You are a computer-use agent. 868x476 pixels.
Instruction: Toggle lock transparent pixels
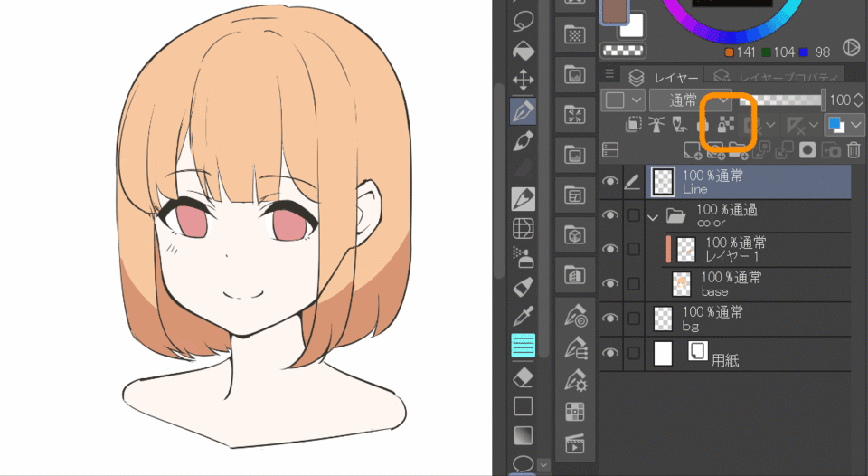726,125
